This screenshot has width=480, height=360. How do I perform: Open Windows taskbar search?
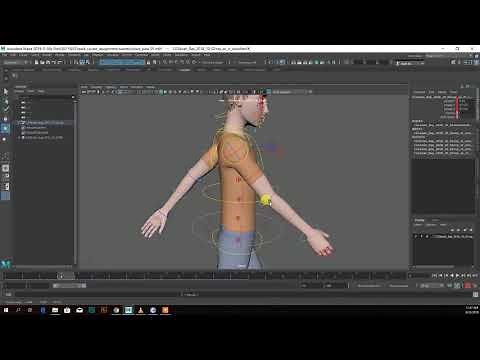[18, 310]
